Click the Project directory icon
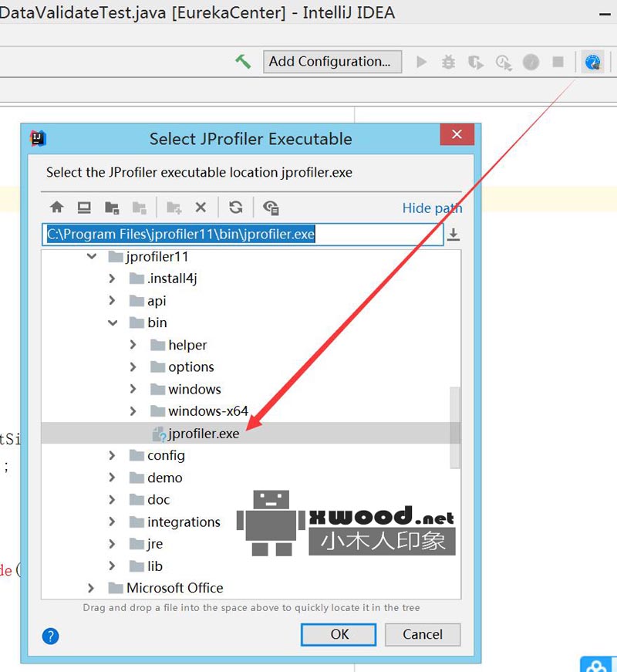Screen dimensions: 617x672 click(112, 208)
